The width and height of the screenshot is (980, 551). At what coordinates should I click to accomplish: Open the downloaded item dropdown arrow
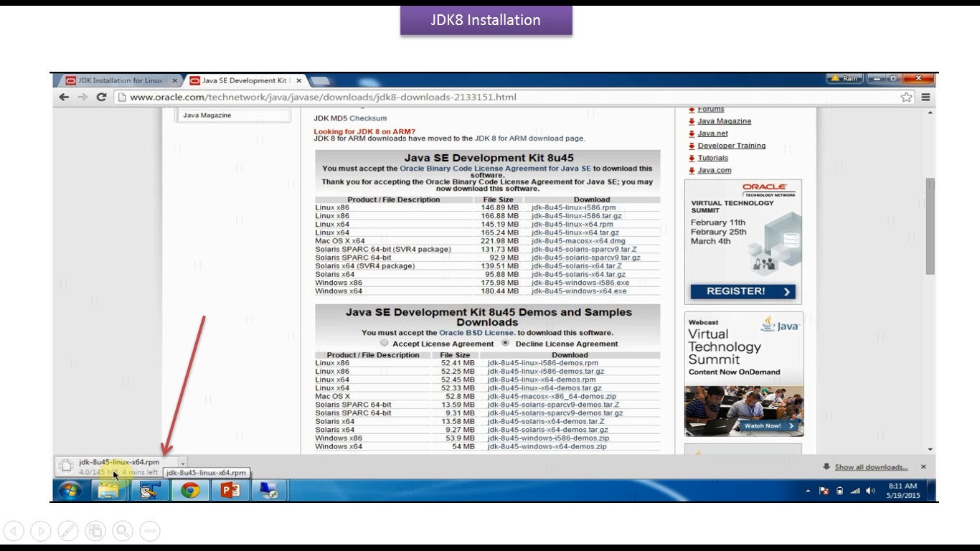(183, 463)
